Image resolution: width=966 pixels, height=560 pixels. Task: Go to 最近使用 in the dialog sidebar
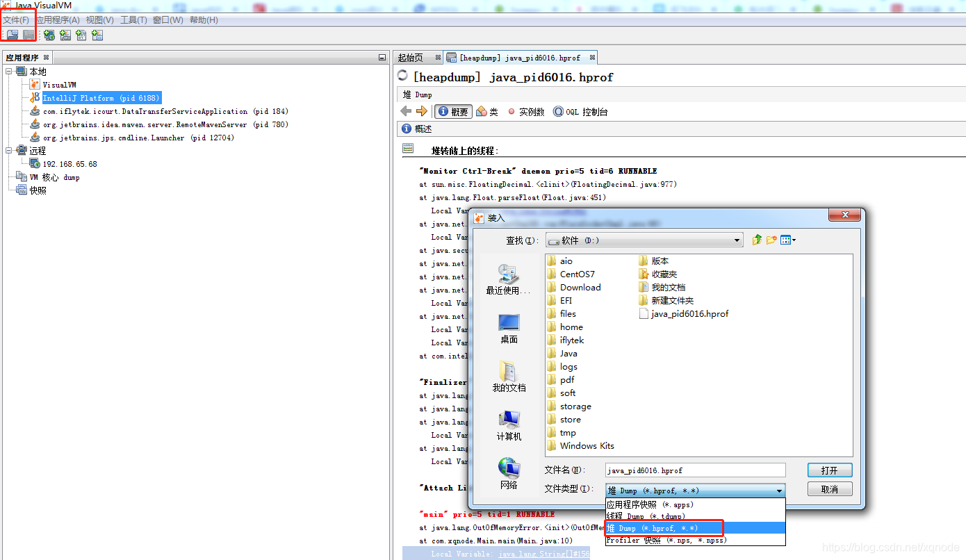pos(509,279)
